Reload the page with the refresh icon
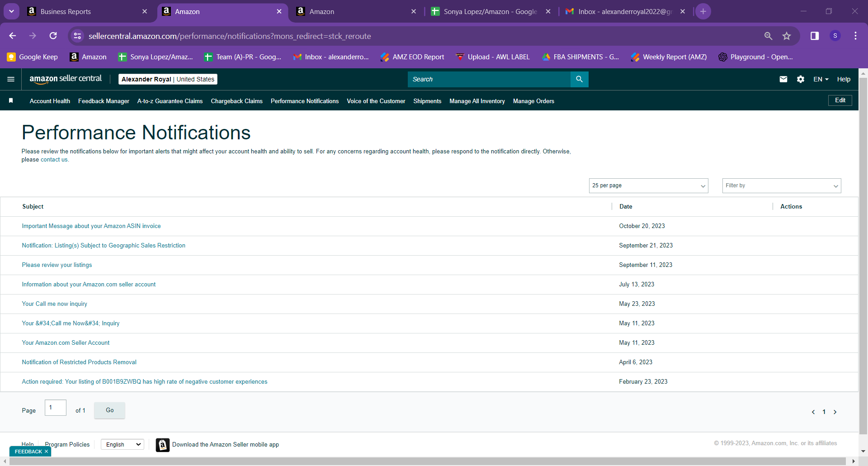The width and height of the screenshot is (868, 466). click(x=53, y=36)
